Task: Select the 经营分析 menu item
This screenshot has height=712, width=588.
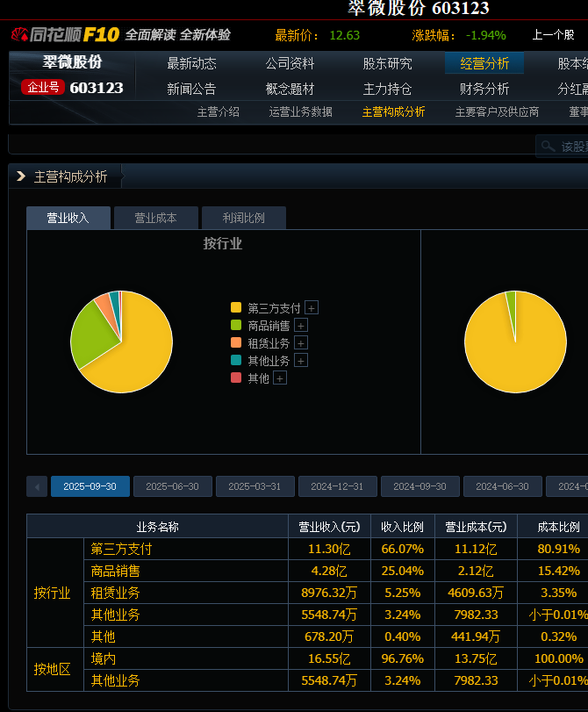Action: [x=484, y=63]
